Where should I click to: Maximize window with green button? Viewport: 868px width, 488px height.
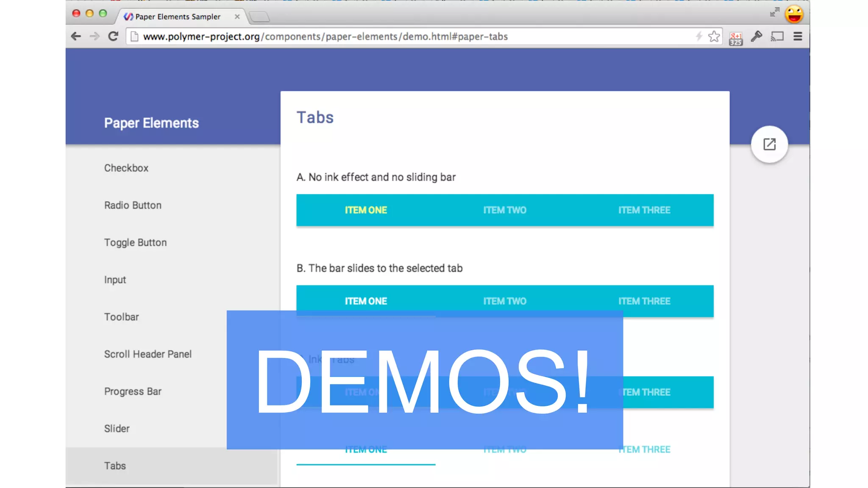pos(103,14)
